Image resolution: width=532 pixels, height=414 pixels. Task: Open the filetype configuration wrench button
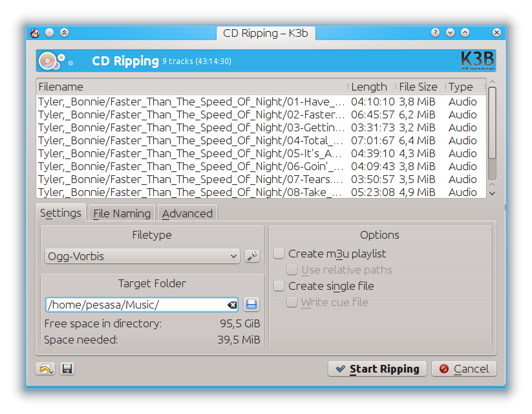(x=251, y=256)
